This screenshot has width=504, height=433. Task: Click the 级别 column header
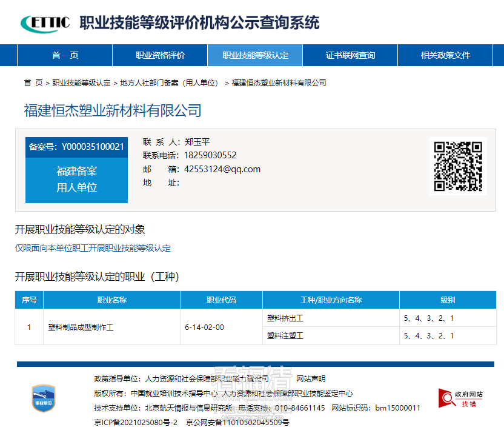448,300
